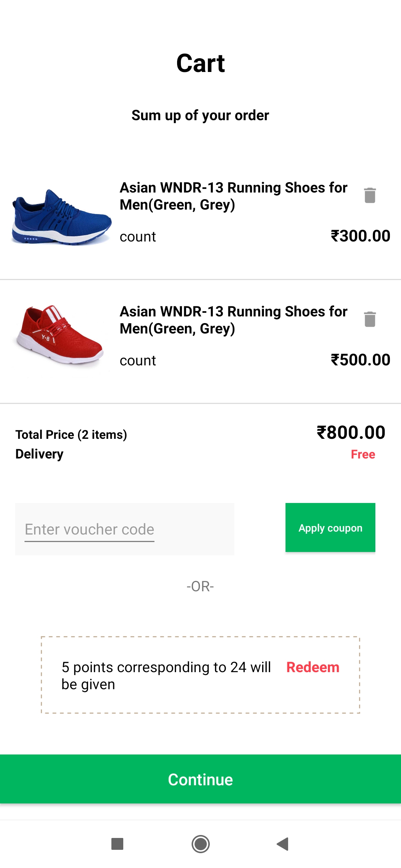Tap the count label of the red shoe

(138, 361)
